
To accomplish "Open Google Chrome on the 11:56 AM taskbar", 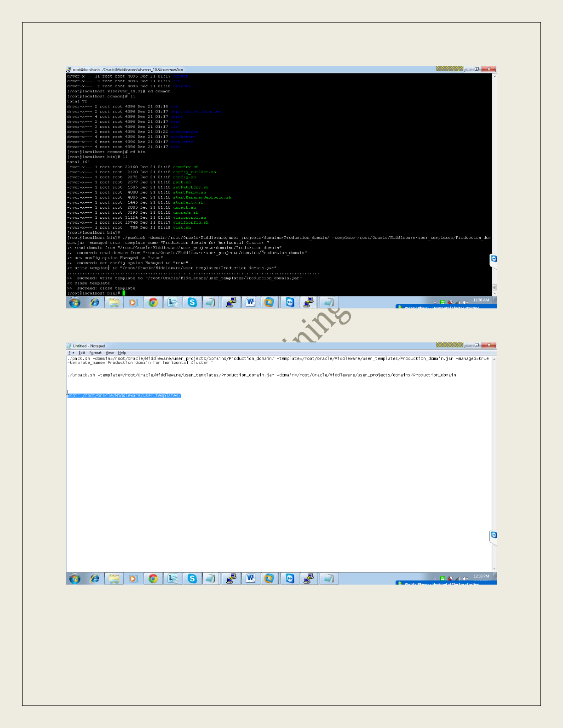I will 153,302.
